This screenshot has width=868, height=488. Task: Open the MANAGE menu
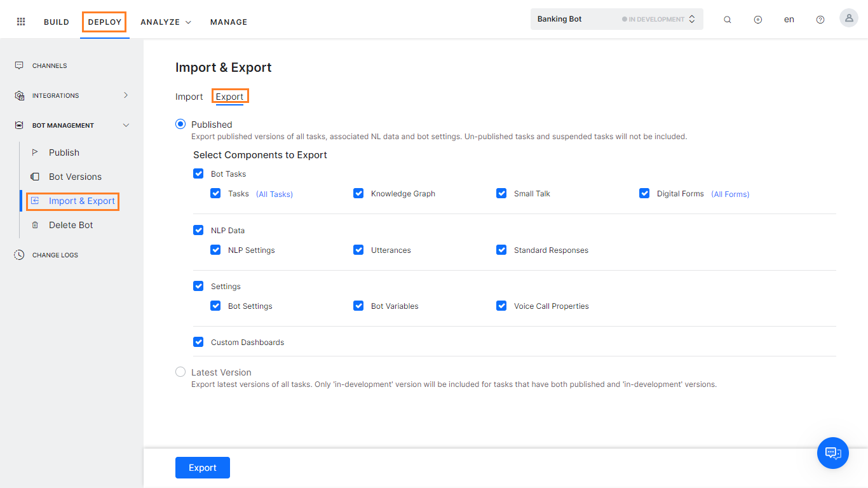228,22
